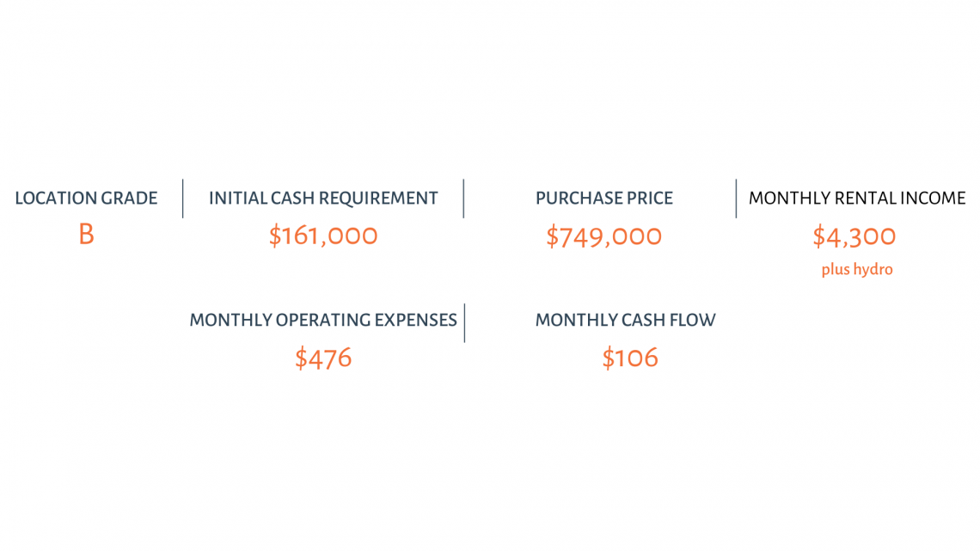Image resolution: width=980 pixels, height=551 pixels.
Task: Select the $749,000 purchase price value
Action: tap(603, 236)
